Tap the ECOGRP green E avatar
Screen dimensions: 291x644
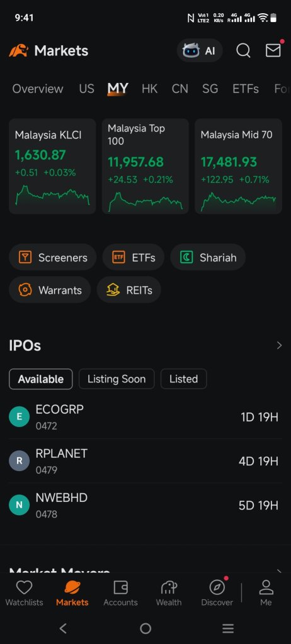click(x=20, y=417)
